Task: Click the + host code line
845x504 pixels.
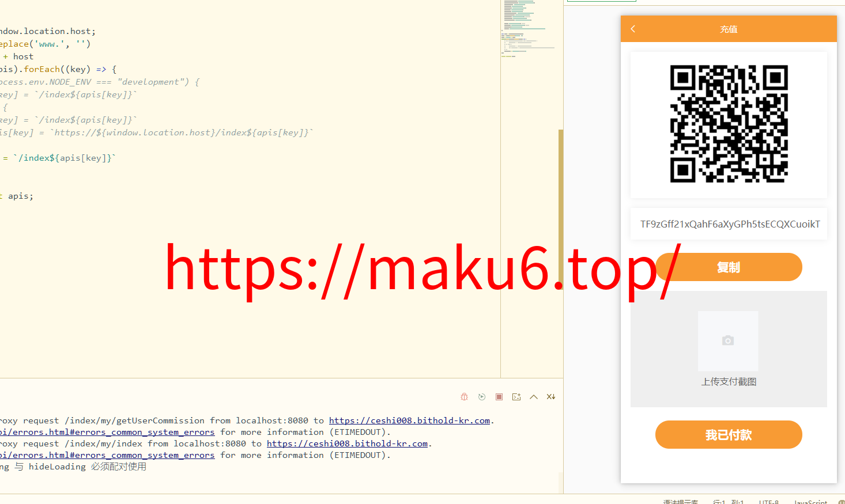Action: pyautogui.click(x=18, y=56)
